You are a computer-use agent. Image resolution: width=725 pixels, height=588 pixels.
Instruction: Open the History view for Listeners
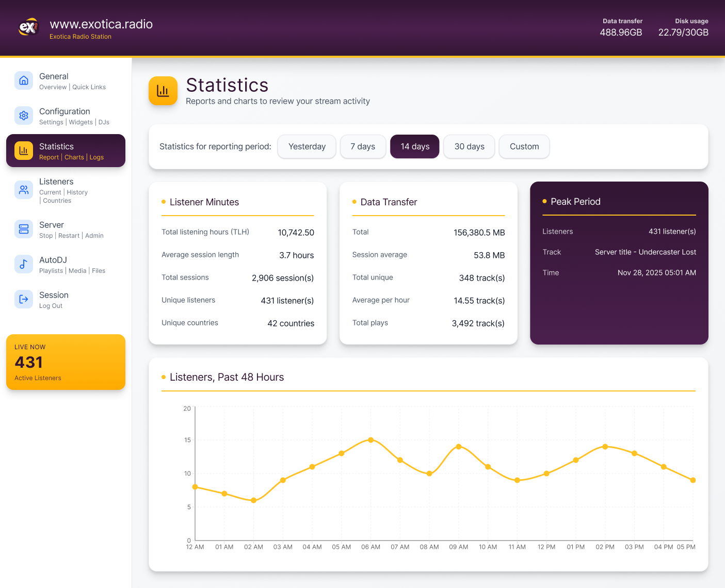77,192
